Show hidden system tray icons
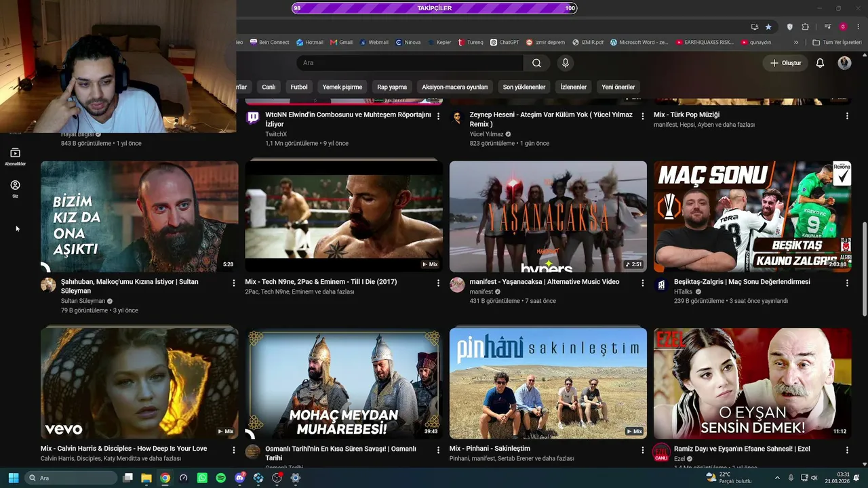Screen dimensions: 868x488 tap(777, 478)
